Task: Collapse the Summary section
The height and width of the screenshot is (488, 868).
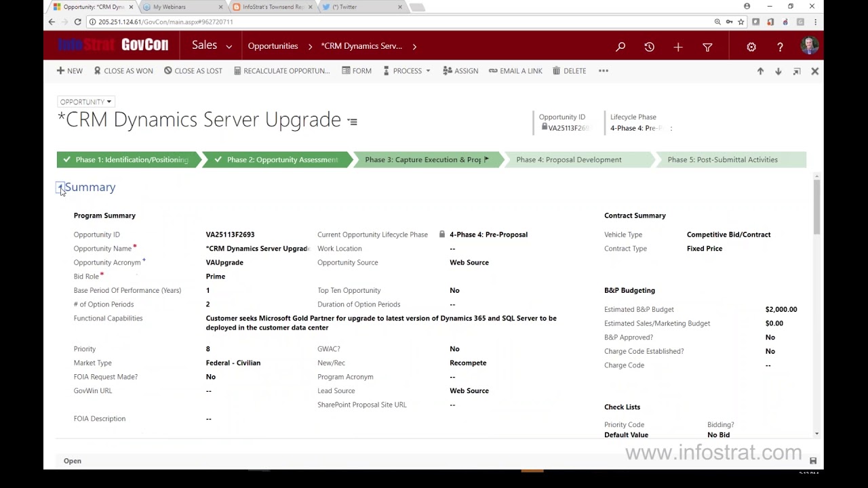Action: pos(60,187)
